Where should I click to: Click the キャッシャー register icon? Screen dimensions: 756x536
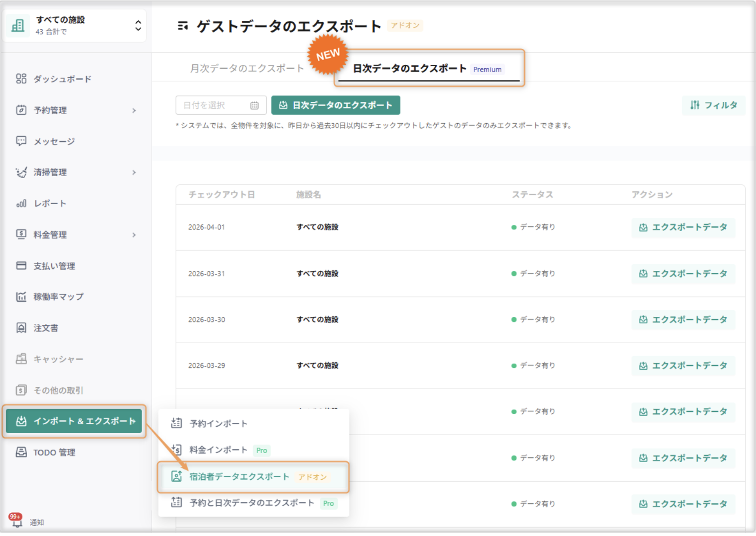[21, 359]
